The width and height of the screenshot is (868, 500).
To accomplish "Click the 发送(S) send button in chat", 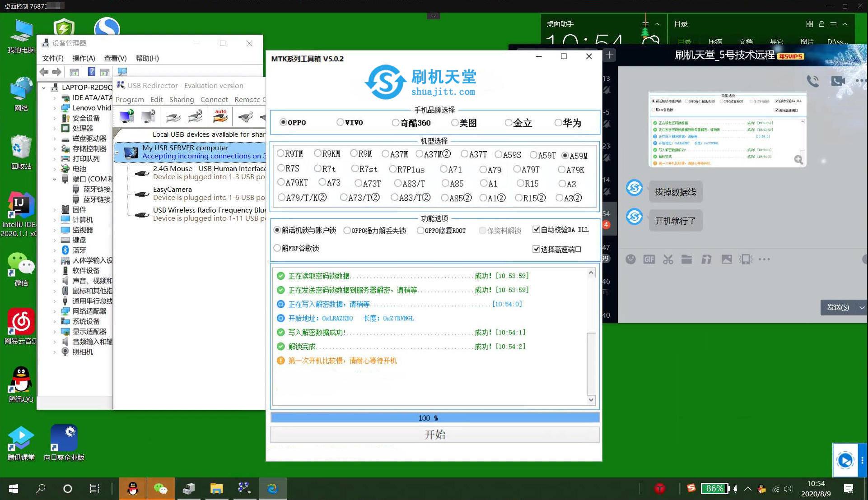I will 838,307.
